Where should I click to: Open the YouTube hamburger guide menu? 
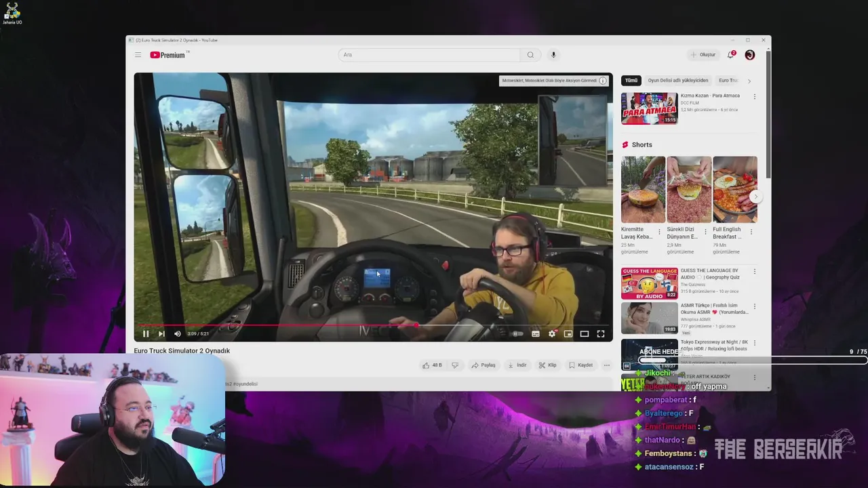point(138,55)
